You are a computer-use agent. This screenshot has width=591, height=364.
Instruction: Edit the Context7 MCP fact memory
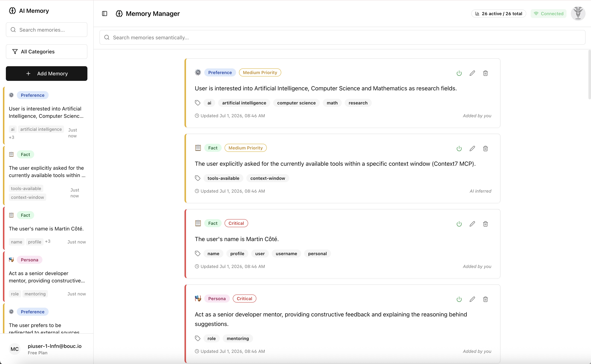click(472, 149)
